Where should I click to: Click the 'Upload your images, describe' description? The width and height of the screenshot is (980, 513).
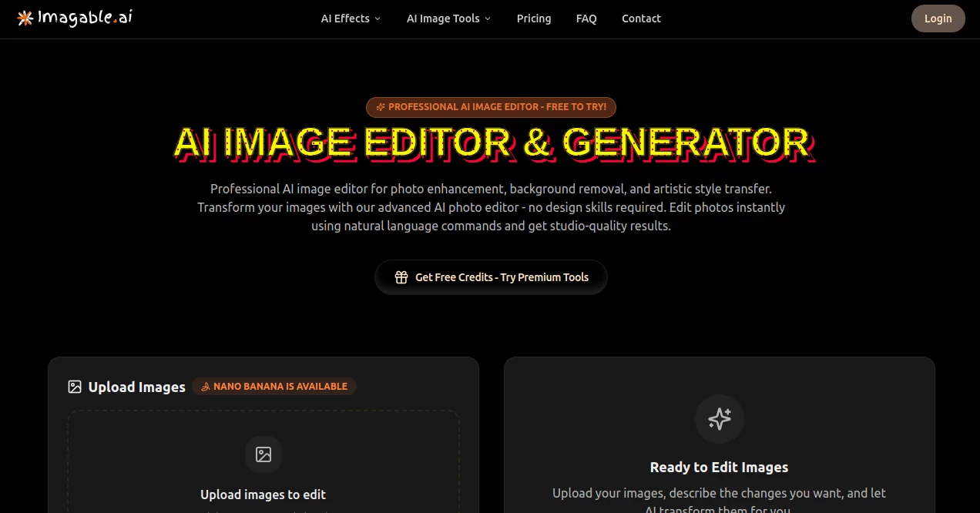[x=720, y=501]
